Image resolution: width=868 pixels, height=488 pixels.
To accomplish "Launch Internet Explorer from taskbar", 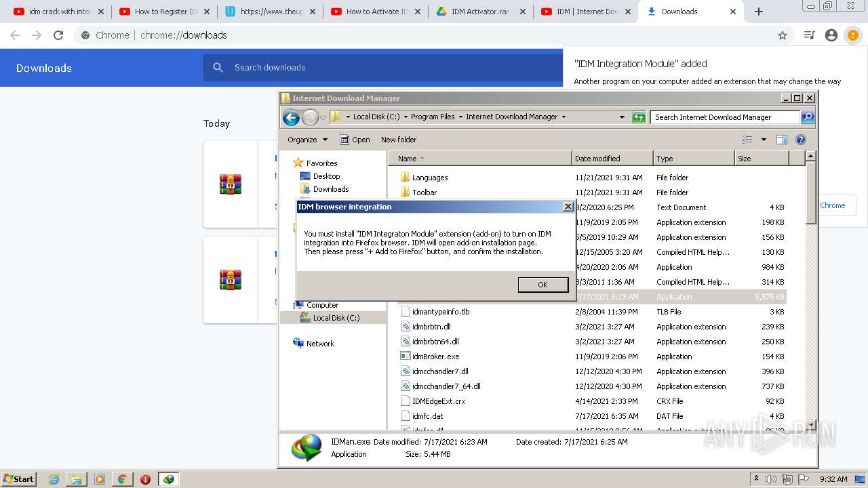I will [x=54, y=479].
